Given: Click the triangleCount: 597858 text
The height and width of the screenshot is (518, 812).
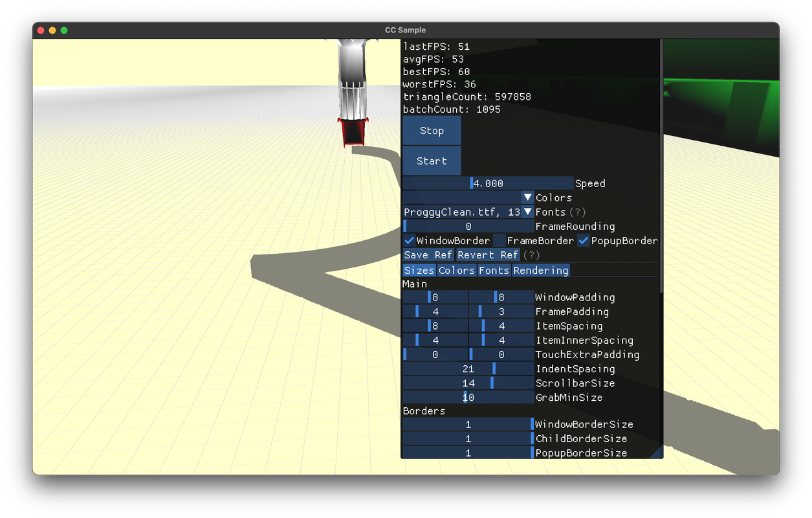Looking at the screenshot, I should coord(466,96).
